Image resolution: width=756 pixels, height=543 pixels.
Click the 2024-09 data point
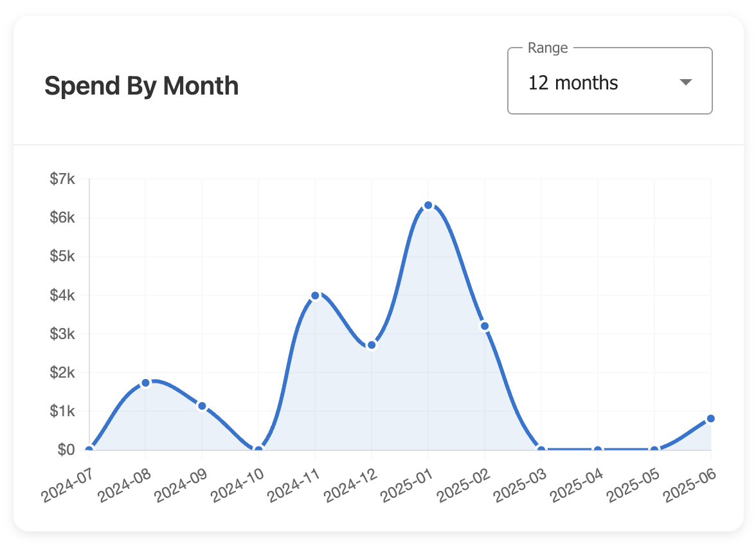[202, 406]
